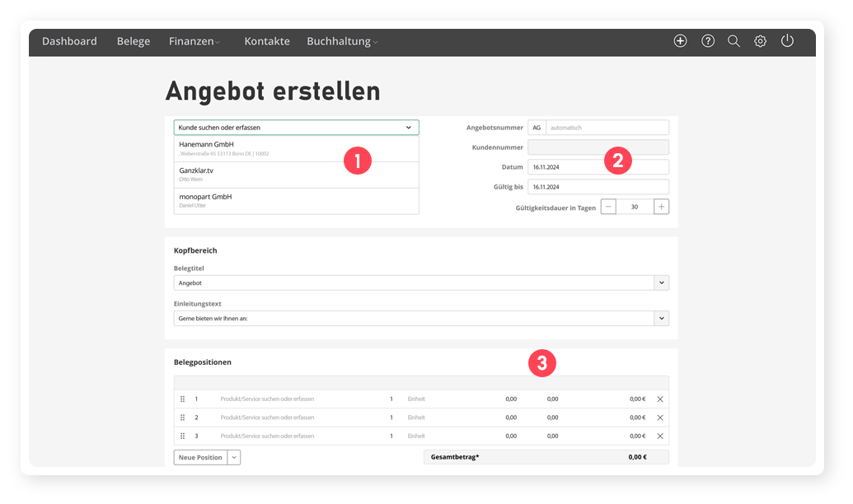
Task: Expand Buchhaltung menu
Action: pyautogui.click(x=342, y=41)
